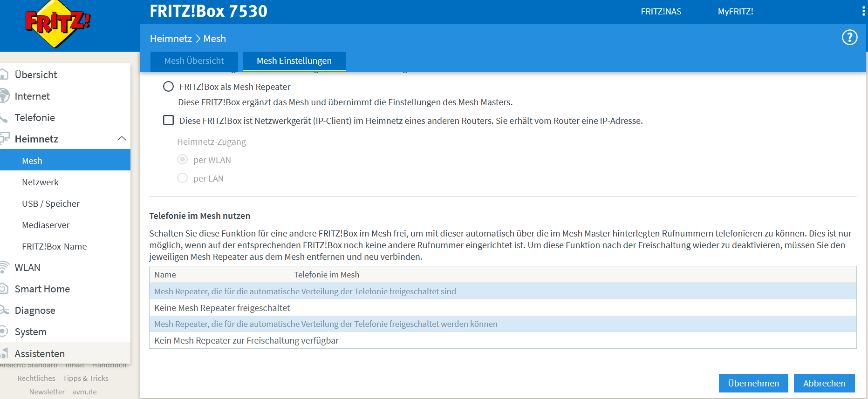Click Mesh in the breadcrumb
Screen dimensions: 868x399
(x=215, y=38)
